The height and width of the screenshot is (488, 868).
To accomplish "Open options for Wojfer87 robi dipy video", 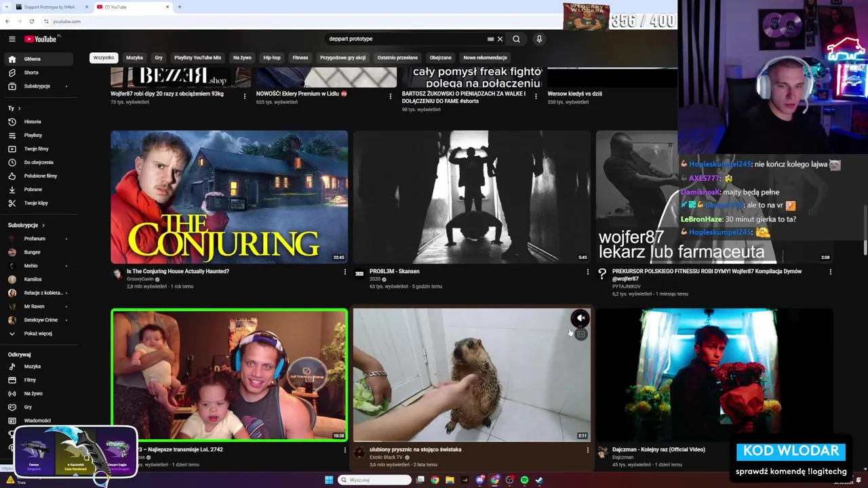I will pos(245,96).
